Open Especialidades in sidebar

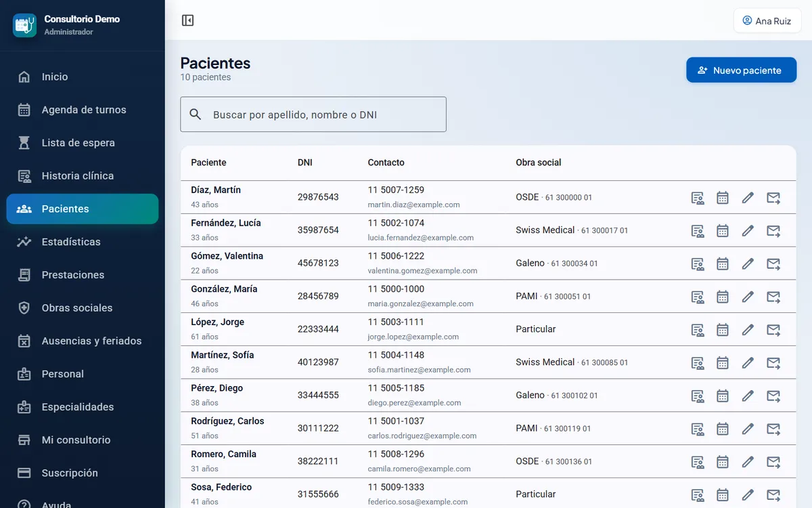(83, 407)
